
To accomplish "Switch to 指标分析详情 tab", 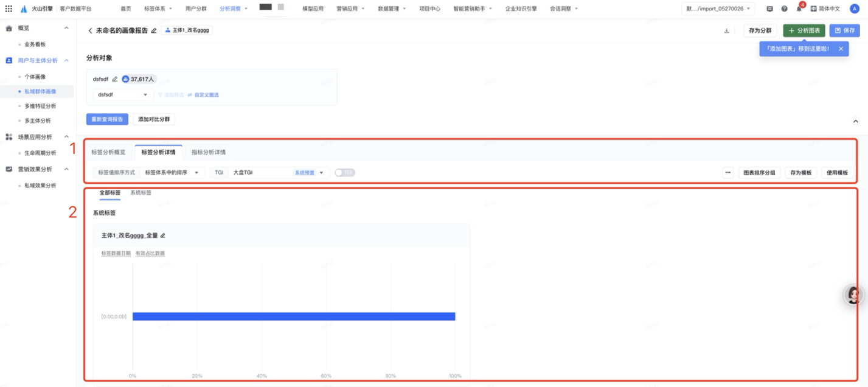I will coord(209,152).
